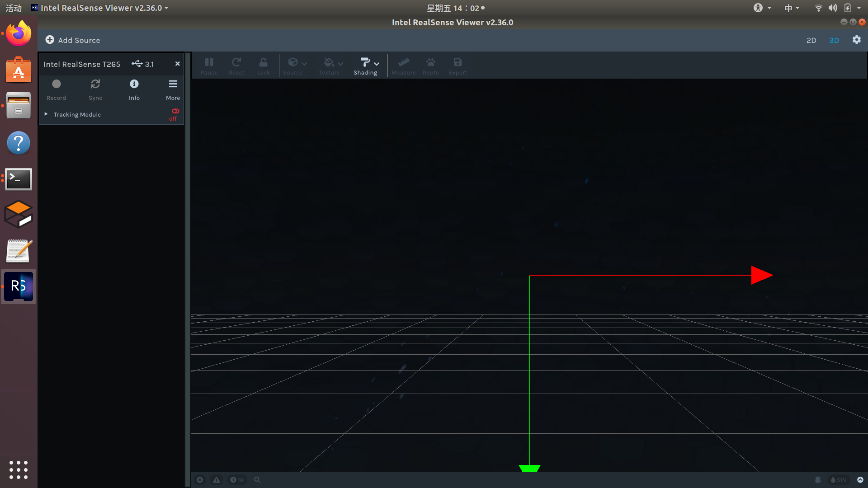Open the input method menu
This screenshot has width=868, height=488.
(x=792, y=8)
